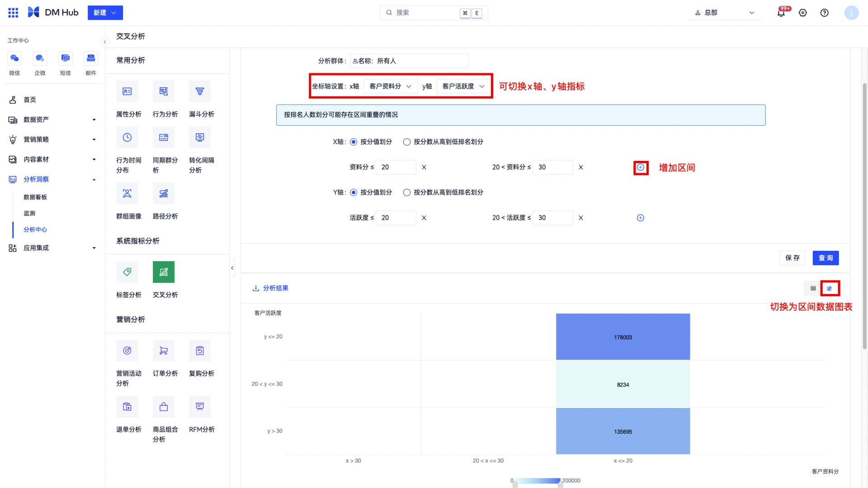868x488 pixels.
Task: Open the SMS (短信) work center icon
Action: click(x=66, y=58)
